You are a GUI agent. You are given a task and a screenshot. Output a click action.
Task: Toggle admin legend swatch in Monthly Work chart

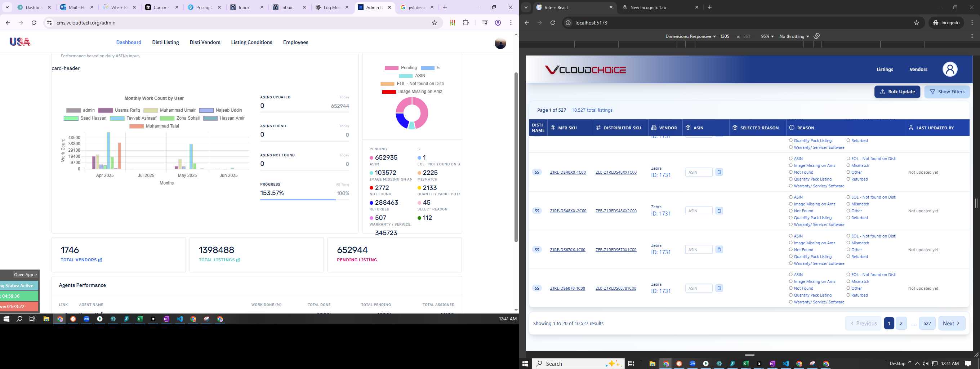tap(73, 110)
